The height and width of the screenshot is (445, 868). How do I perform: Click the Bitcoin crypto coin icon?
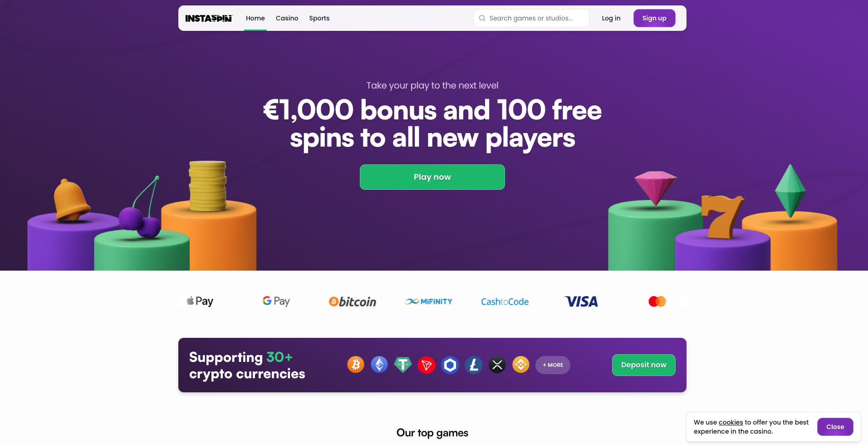pos(356,365)
